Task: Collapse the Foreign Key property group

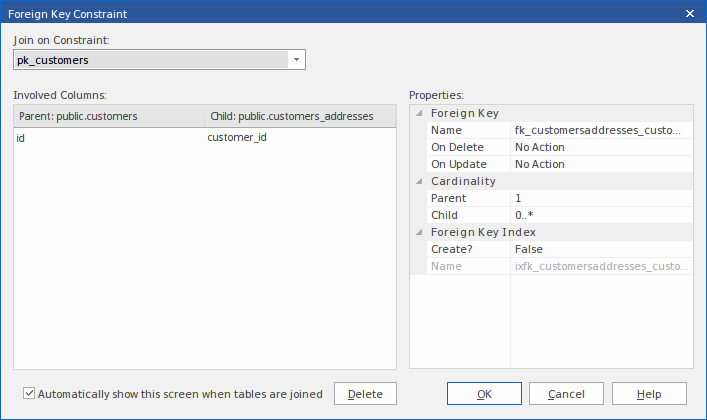Action: (x=419, y=113)
